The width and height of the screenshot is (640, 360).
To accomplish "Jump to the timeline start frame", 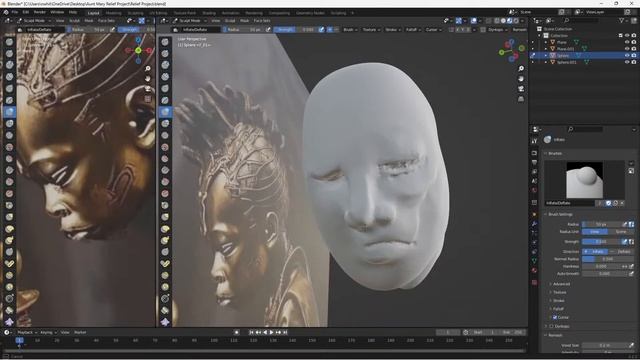I will coord(251,333).
